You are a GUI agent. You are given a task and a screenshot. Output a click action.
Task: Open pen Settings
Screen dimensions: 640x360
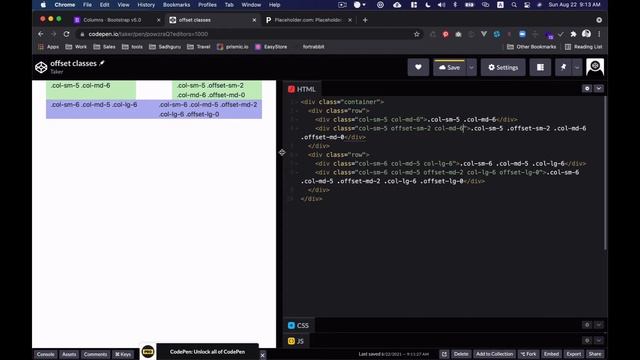click(503, 67)
